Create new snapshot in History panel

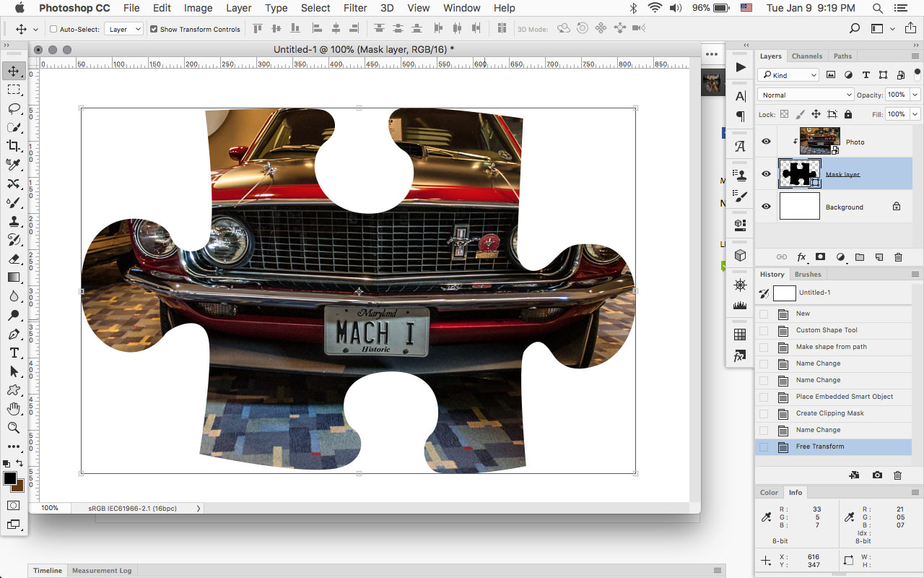pos(877,475)
